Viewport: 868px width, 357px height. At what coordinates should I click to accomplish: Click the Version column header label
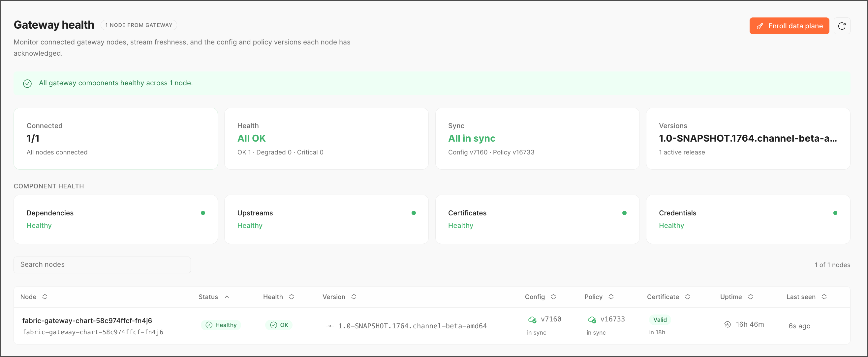click(x=334, y=297)
